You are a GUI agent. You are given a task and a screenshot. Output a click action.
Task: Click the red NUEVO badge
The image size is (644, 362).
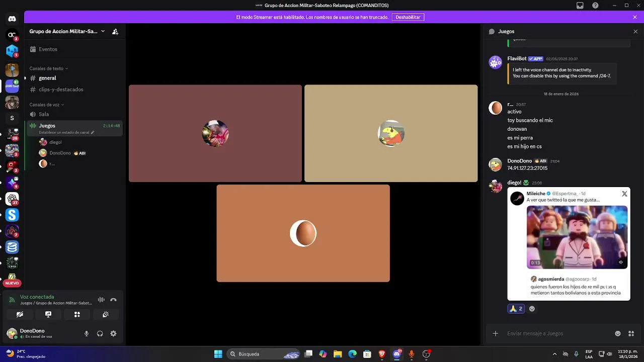[x=12, y=283]
